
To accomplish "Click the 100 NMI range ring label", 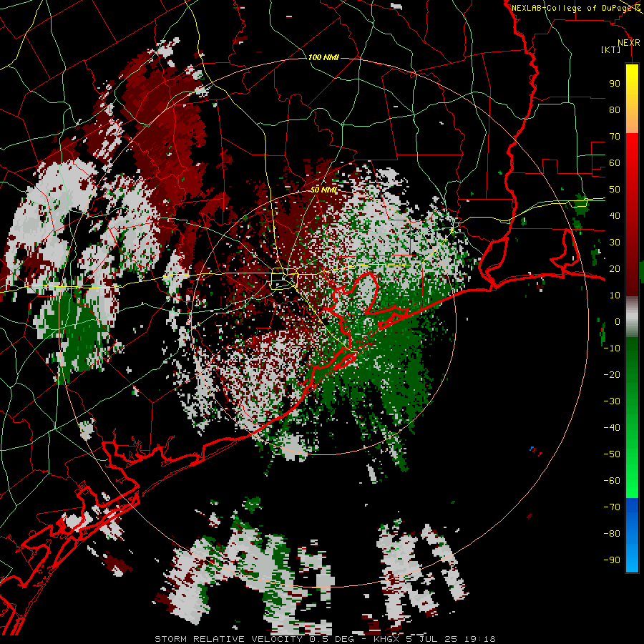I will point(323,57).
